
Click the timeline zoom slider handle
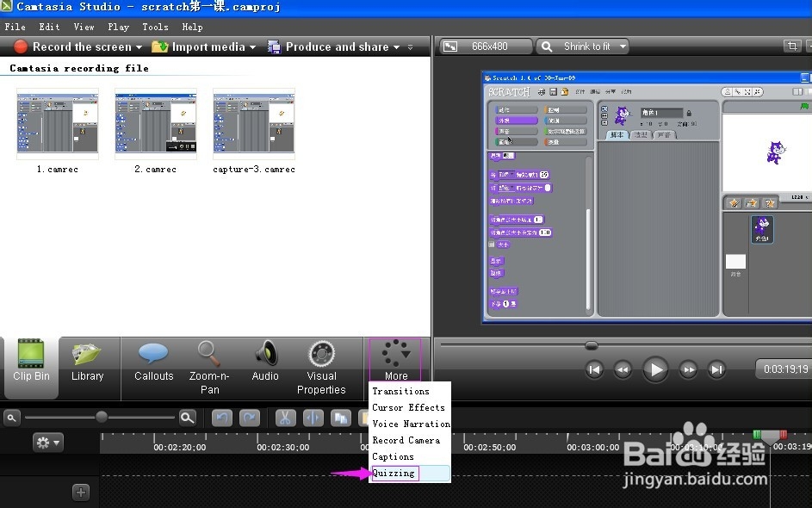point(102,417)
